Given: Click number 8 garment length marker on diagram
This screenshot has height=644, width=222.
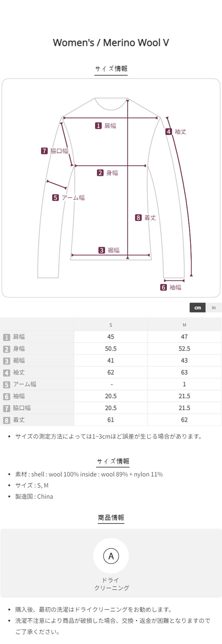Looking at the screenshot, I should [138, 218].
